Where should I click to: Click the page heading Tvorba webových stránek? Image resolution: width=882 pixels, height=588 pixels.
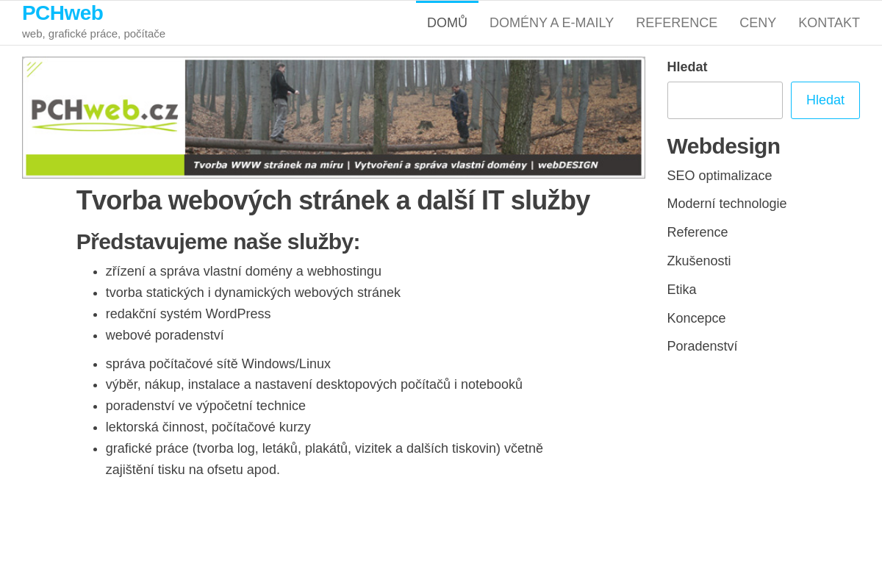point(333,199)
